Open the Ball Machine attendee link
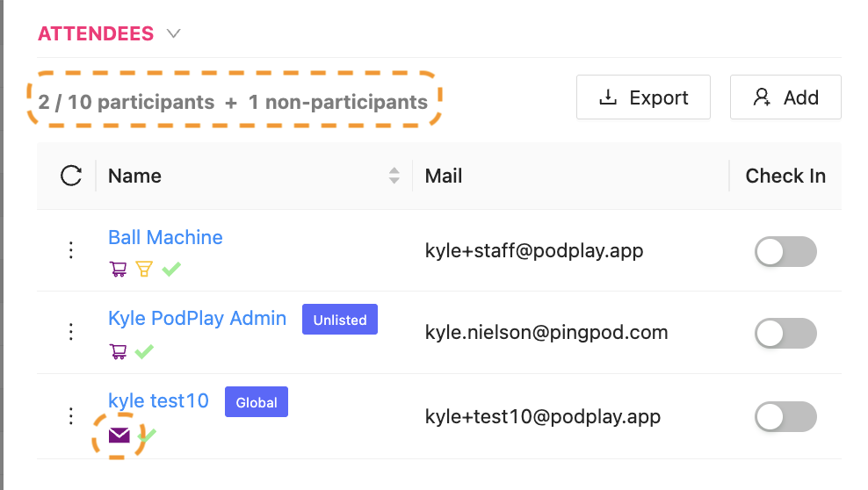Viewport: 868px width, 490px height. pyautogui.click(x=165, y=237)
